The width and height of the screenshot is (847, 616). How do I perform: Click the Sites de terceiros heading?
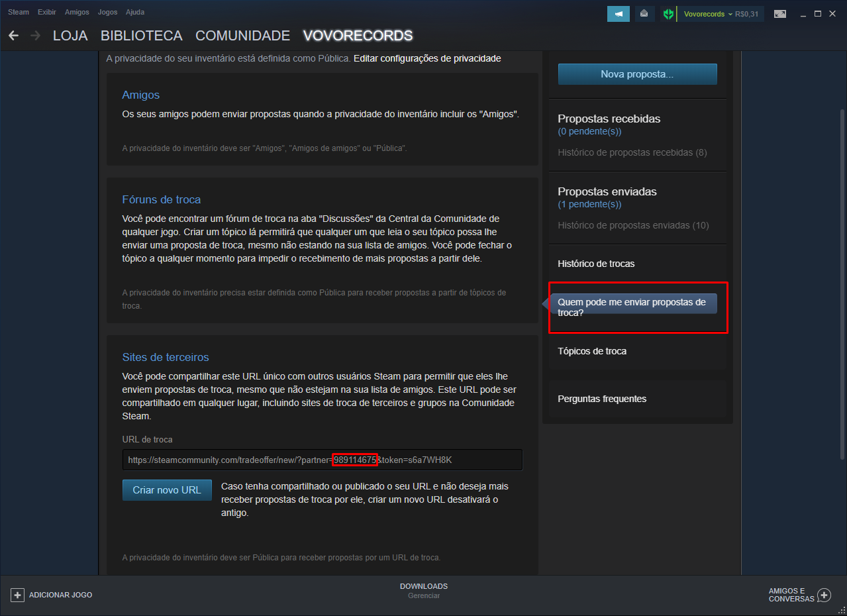[166, 357]
